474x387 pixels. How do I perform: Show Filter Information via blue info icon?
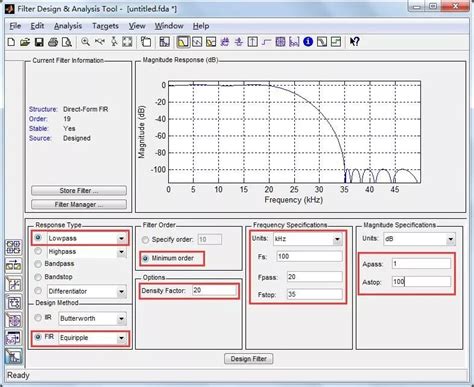308,42
